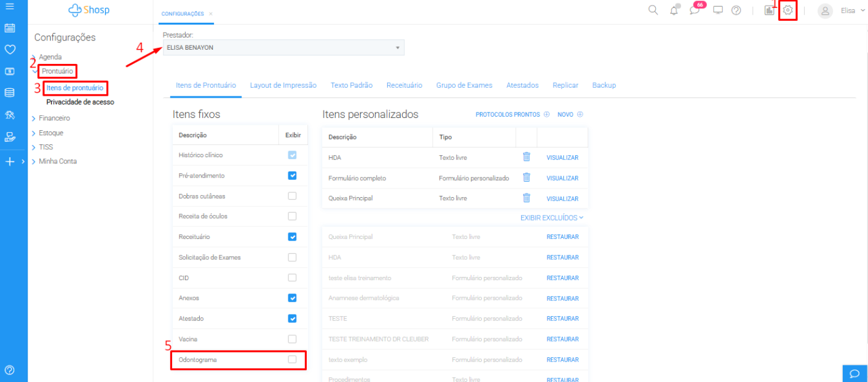Image resolution: width=868 pixels, height=382 pixels.
Task: Select Privacidade de acesso in sidebar
Action: [x=80, y=102]
